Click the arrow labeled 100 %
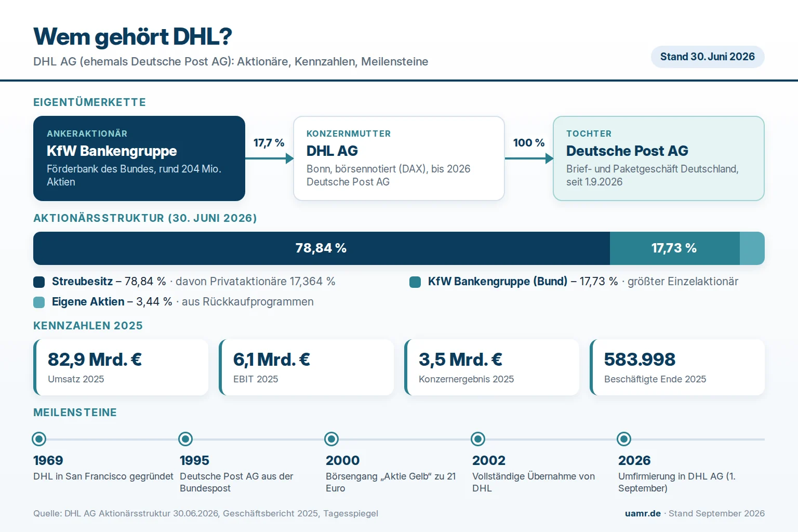 click(529, 158)
